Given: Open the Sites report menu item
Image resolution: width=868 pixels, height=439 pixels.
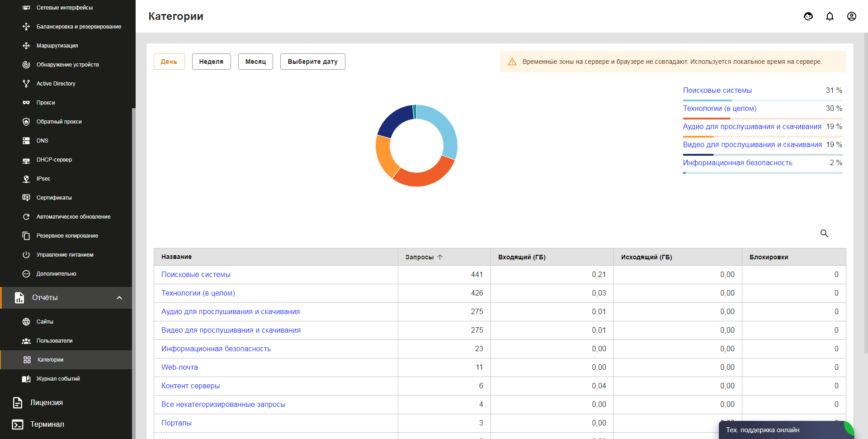Looking at the screenshot, I should (x=45, y=322).
